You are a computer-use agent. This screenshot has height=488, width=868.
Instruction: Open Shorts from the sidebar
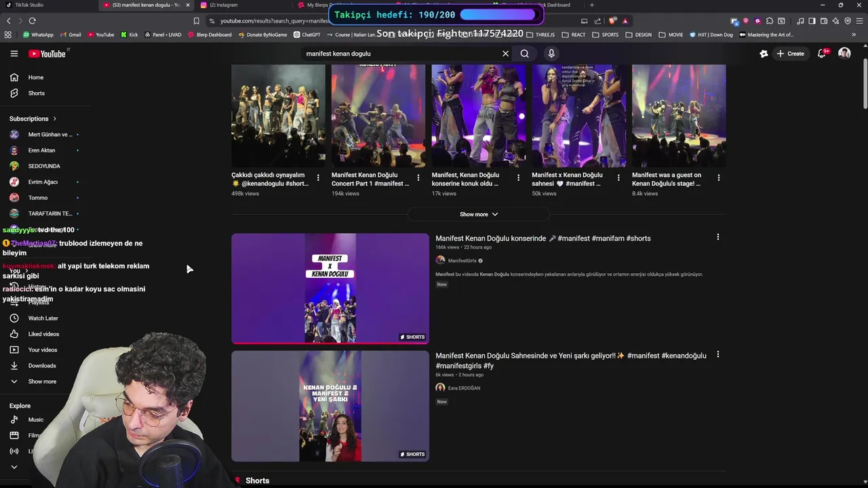click(x=36, y=93)
